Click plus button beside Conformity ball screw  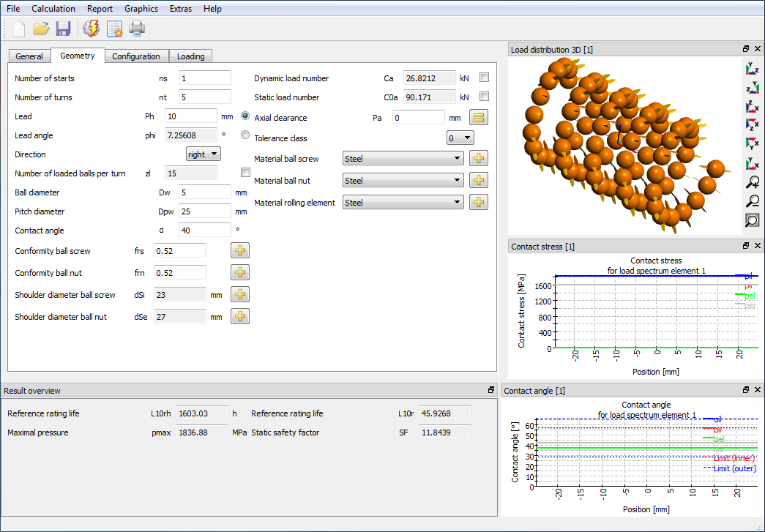(x=240, y=251)
